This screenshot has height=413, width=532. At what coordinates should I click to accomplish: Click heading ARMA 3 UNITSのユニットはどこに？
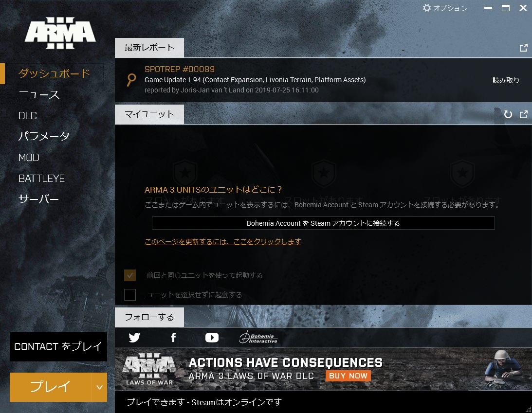point(213,190)
